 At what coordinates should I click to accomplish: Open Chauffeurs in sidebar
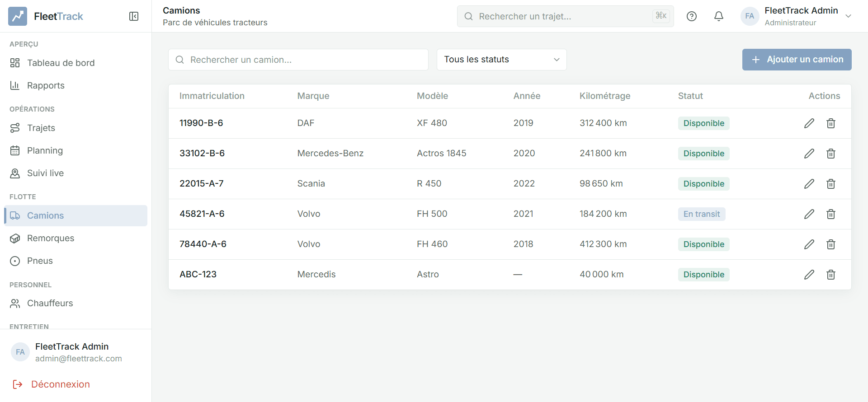point(75,303)
